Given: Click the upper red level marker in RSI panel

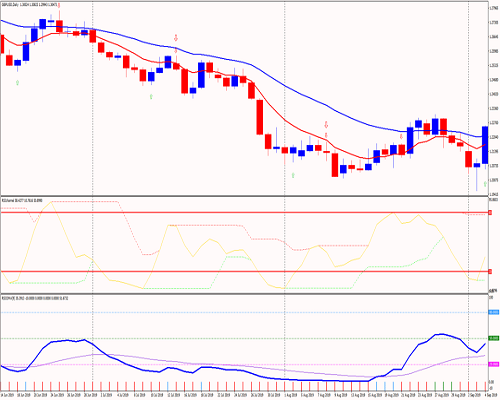Looking at the screenshot, I should [x=490, y=212].
